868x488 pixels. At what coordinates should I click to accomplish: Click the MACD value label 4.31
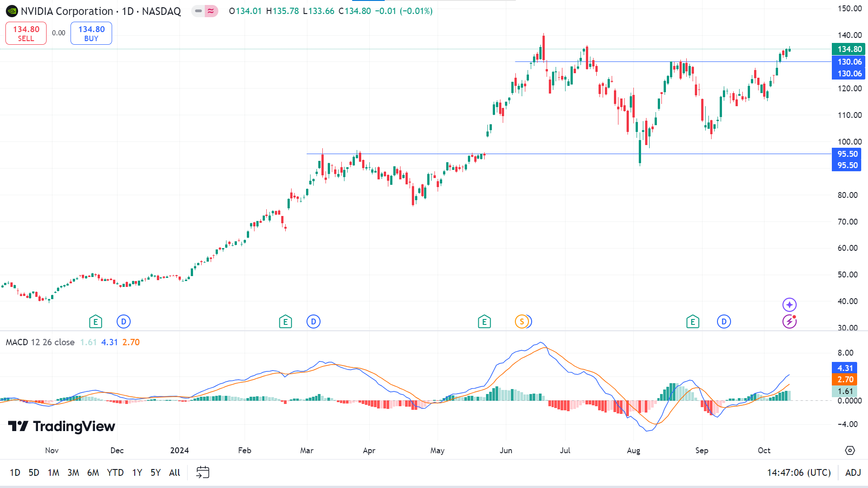(x=845, y=368)
